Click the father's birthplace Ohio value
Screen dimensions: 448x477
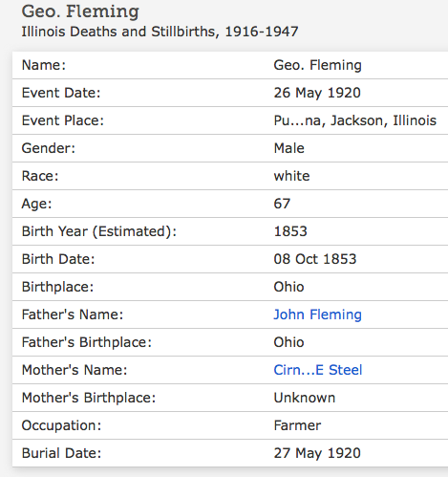coord(288,342)
